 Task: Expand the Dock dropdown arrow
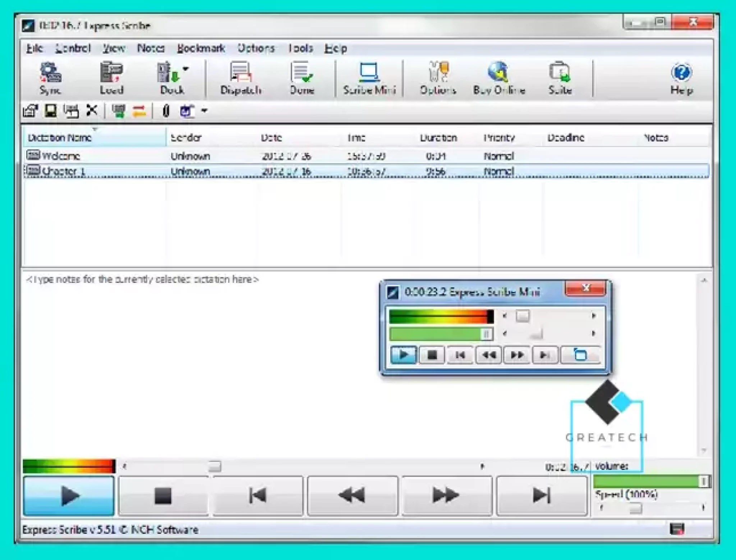coord(186,69)
